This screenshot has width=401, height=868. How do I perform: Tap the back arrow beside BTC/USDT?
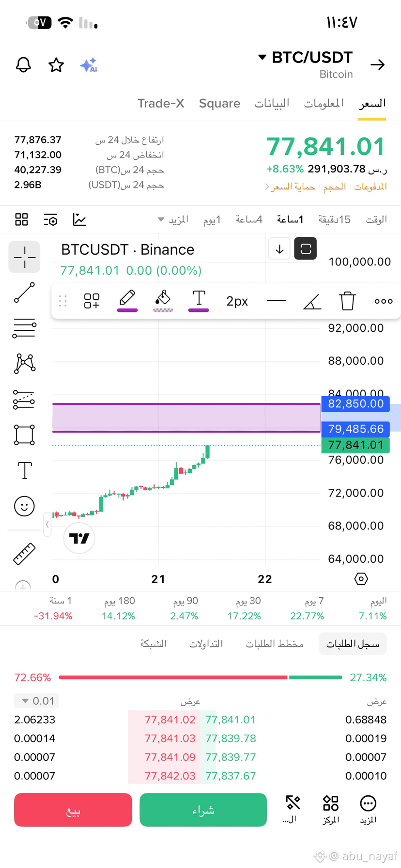(377, 64)
